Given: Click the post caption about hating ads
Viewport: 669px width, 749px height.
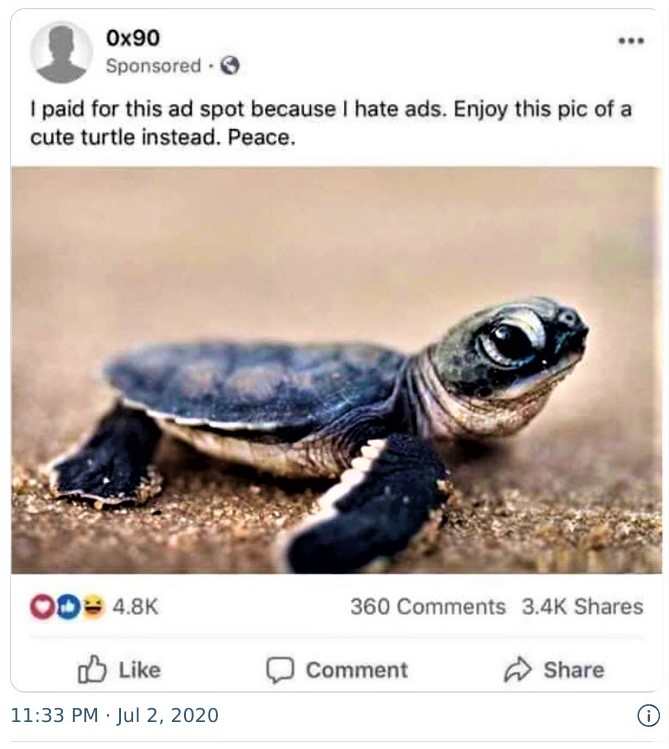Looking at the screenshot, I should pos(330,123).
